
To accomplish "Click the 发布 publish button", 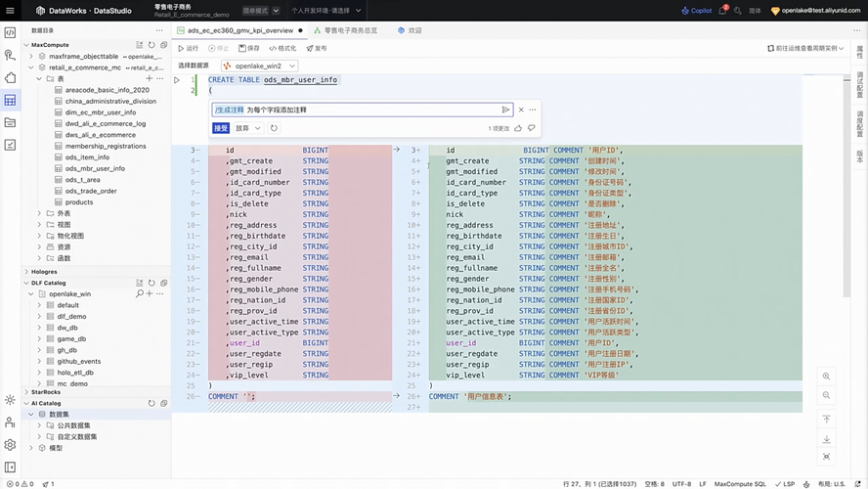I will pos(317,48).
